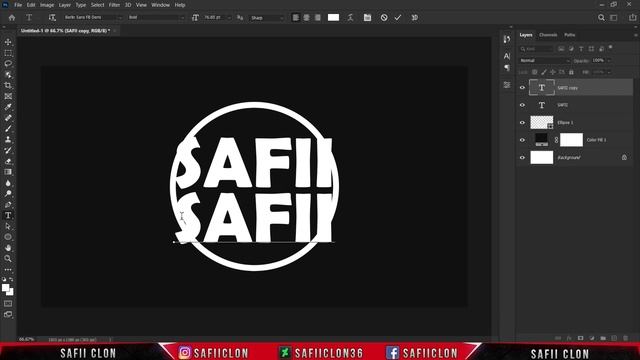Hide the SAFII text layer
This screenshot has height=360, width=640.
[522, 105]
